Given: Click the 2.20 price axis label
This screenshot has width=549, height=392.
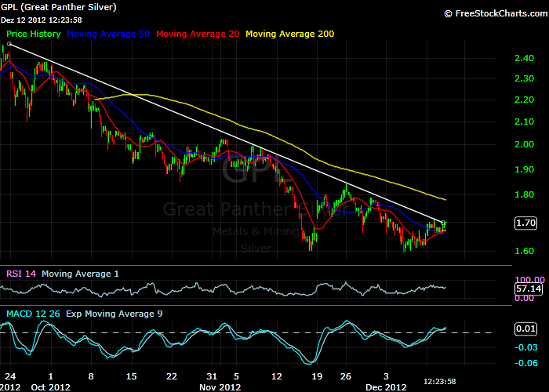Looking at the screenshot, I should [x=524, y=100].
